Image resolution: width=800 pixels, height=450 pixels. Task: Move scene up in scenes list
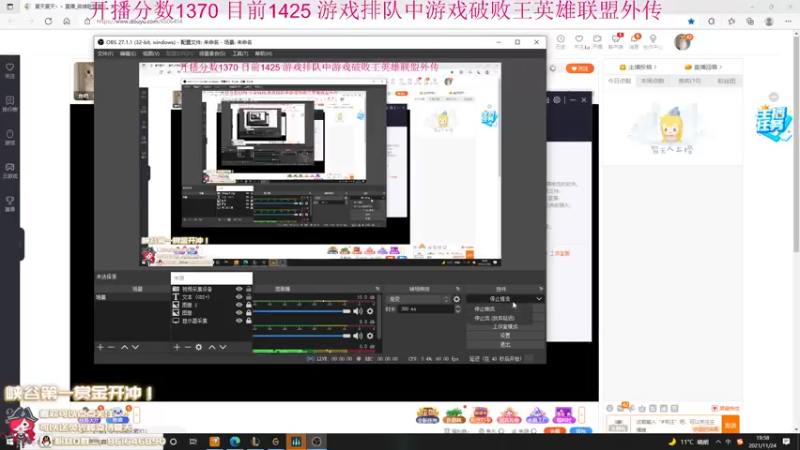(124, 347)
